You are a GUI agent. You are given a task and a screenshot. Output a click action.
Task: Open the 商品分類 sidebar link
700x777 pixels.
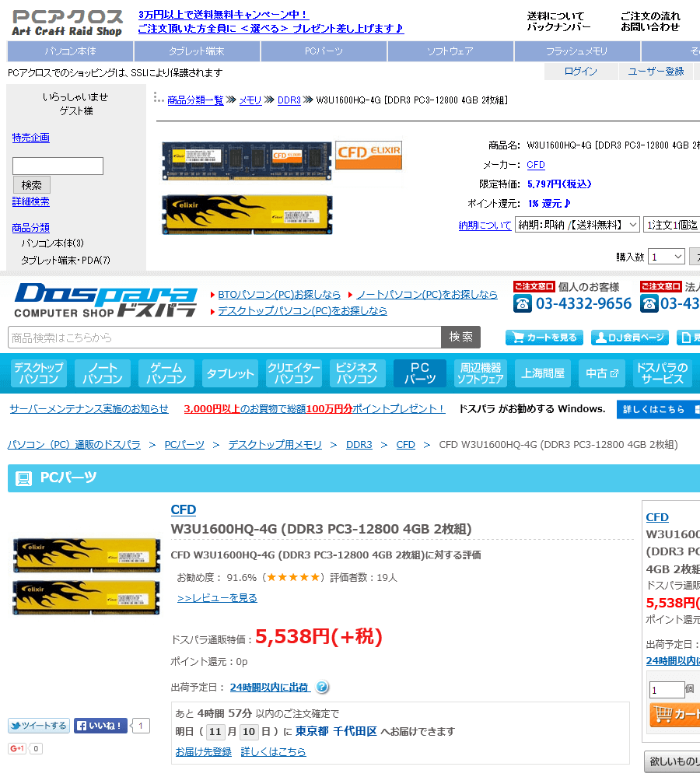tap(30, 228)
